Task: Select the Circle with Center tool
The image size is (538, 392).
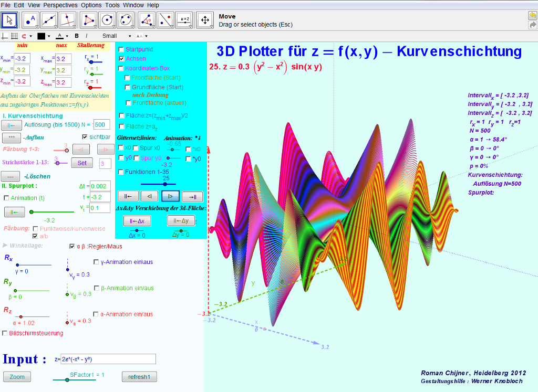Action: click(x=107, y=20)
